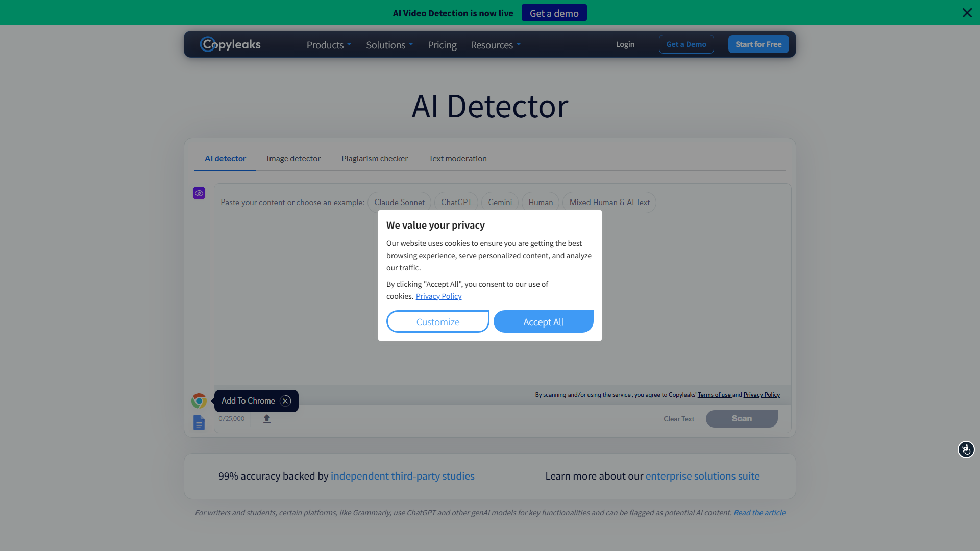Screen dimensions: 980x551
Task: Click the upload file arrow icon
Action: pyautogui.click(x=267, y=419)
